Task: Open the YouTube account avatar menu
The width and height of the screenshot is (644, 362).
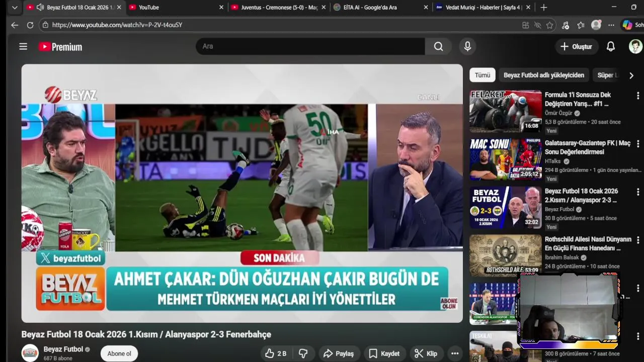Action: click(635, 47)
